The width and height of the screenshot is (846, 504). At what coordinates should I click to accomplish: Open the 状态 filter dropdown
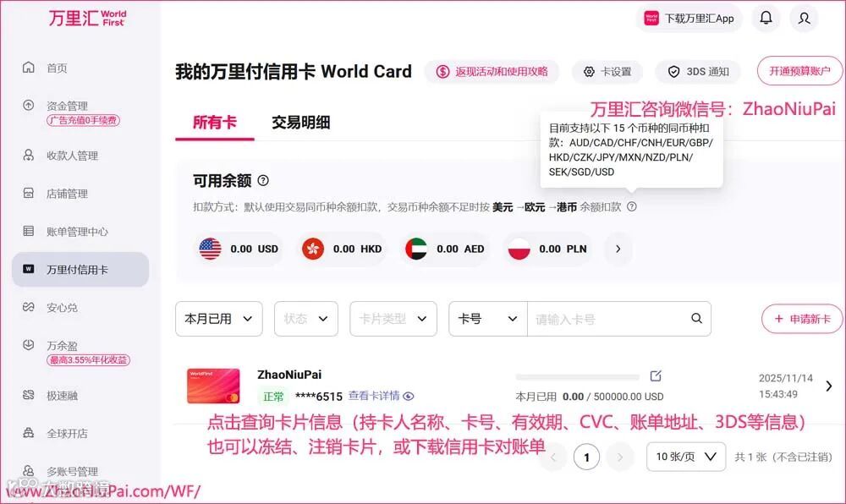coord(306,319)
